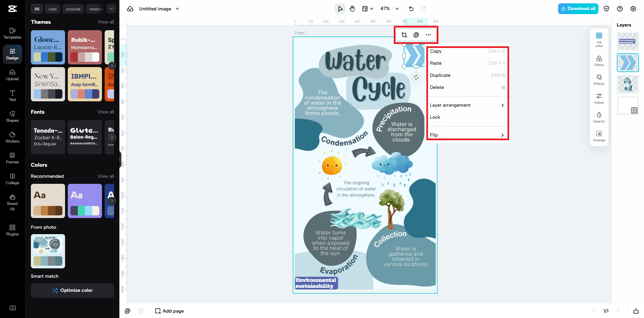This screenshot has width=644, height=318.
Task: Click the duplicate icon in floating toolbar
Action: (416, 35)
